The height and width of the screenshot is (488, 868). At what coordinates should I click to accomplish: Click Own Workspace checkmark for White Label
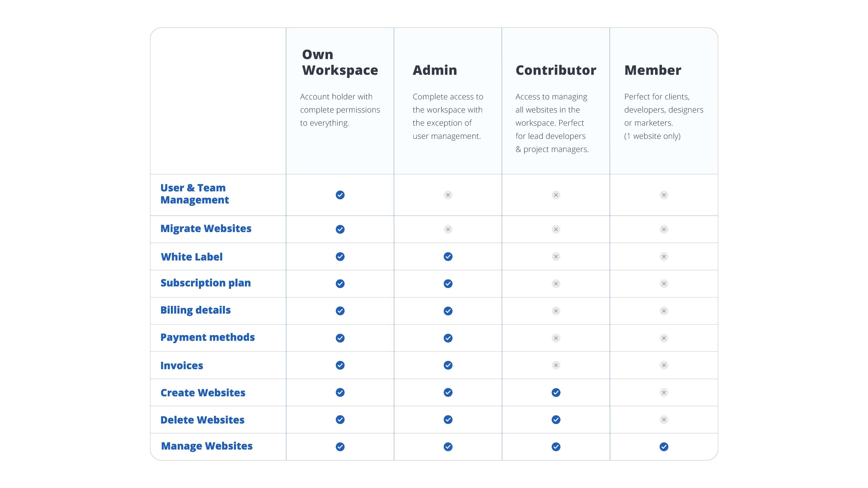click(x=340, y=257)
